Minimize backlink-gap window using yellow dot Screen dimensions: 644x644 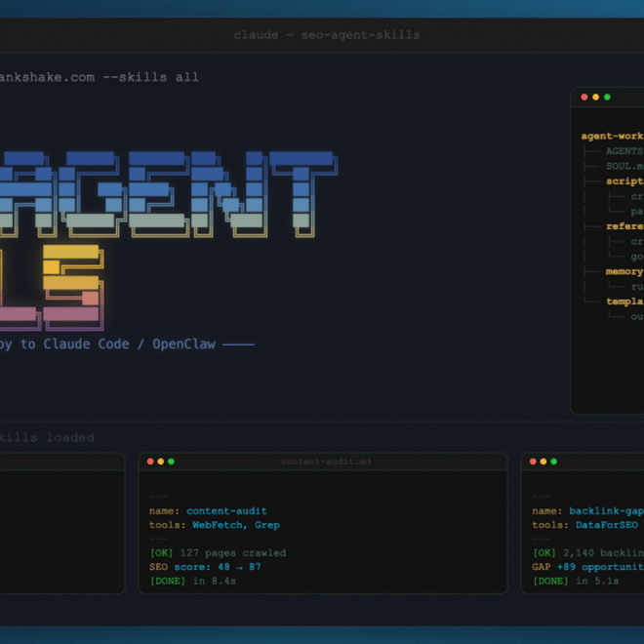[543, 462]
